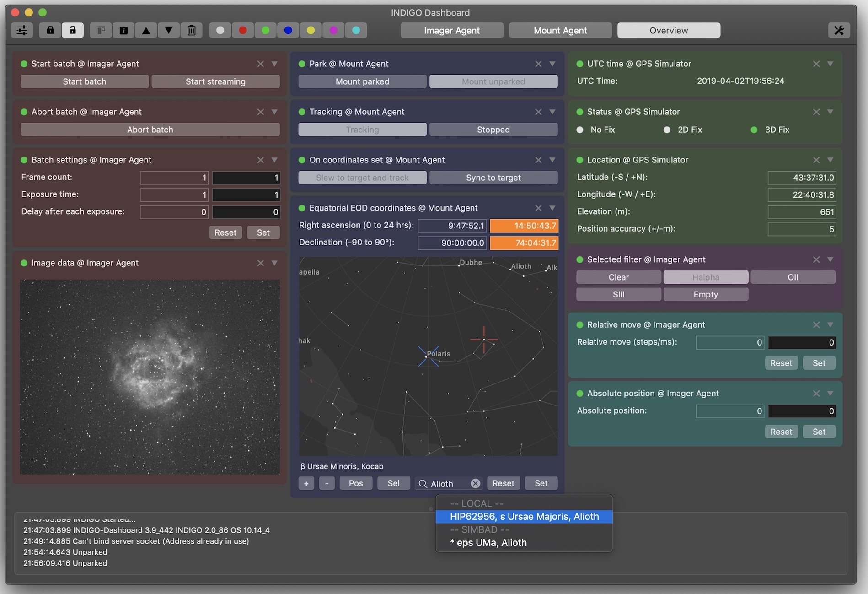The height and width of the screenshot is (594, 868).
Task: Select the unlocked padlock icon
Action: pos(73,30)
